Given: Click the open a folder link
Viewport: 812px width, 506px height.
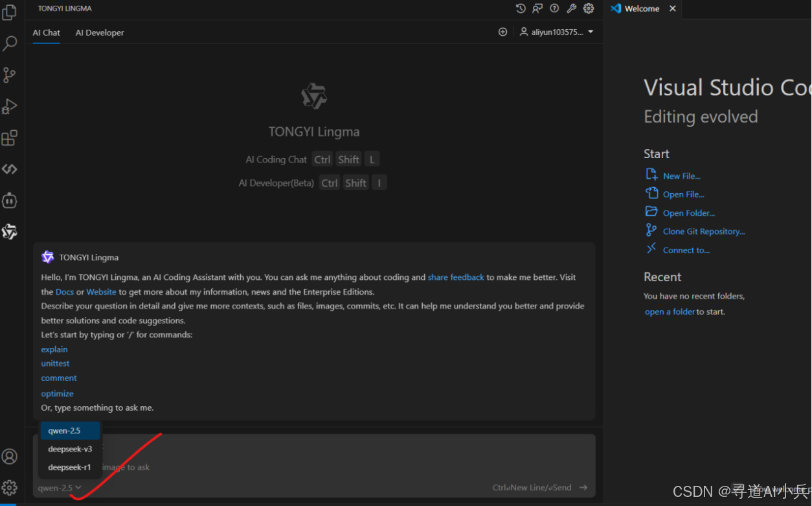Looking at the screenshot, I should point(670,312).
